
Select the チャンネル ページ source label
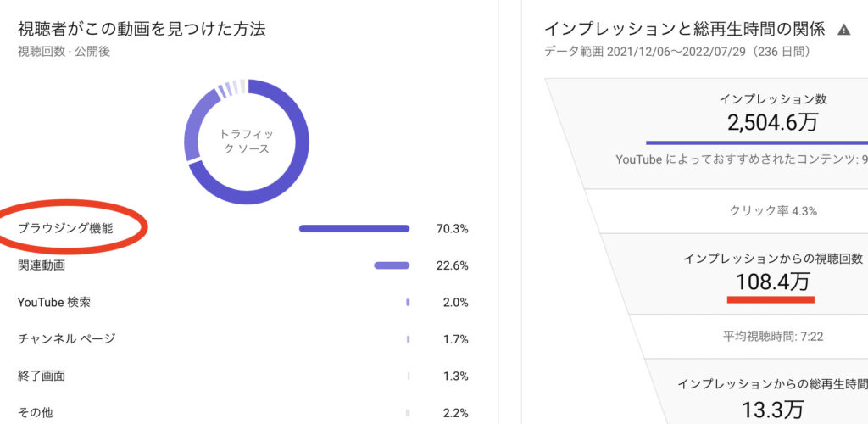[66, 338]
